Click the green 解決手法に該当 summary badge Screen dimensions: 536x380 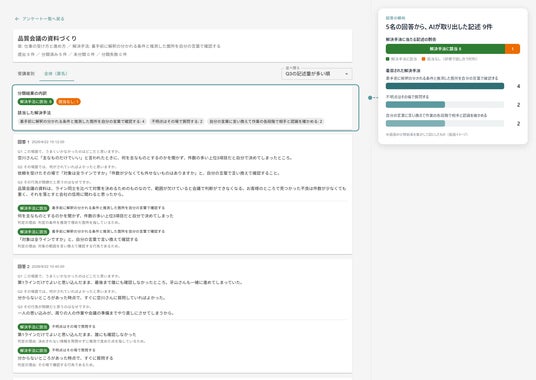pos(36,102)
